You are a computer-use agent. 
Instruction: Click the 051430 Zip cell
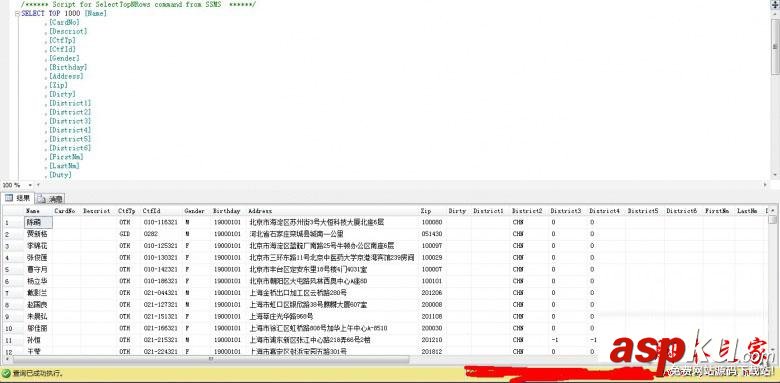[431, 234]
